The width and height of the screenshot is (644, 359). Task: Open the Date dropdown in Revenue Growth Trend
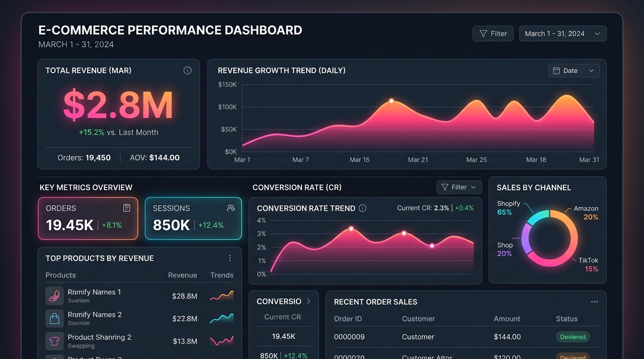[574, 71]
